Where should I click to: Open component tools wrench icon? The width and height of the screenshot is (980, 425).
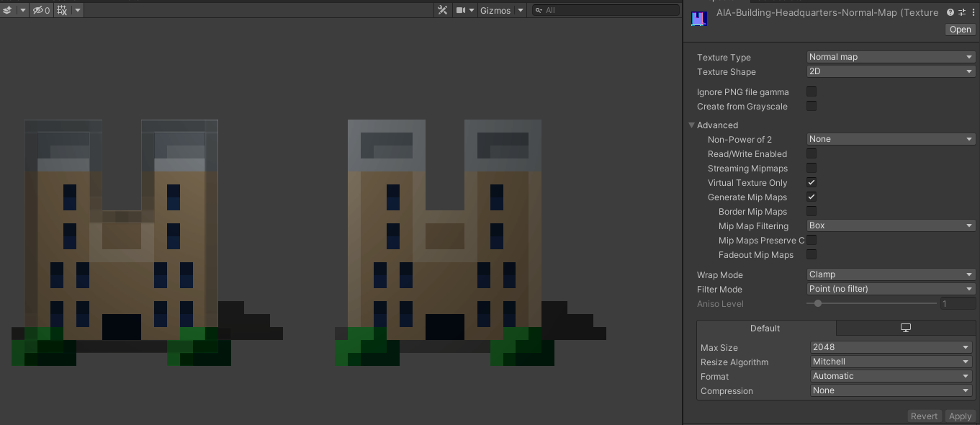click(442, 10)
